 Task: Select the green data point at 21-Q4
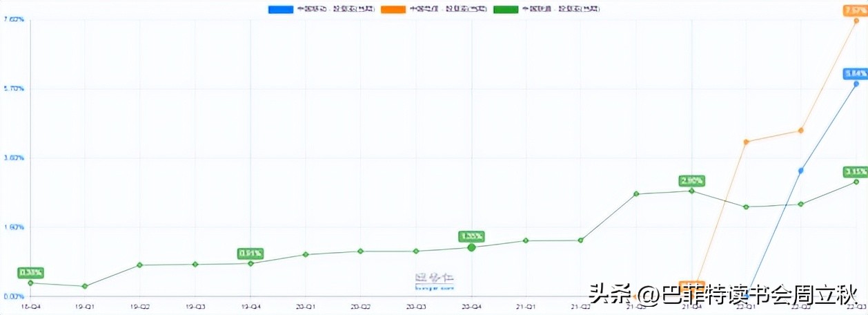(x=691, y=191)
